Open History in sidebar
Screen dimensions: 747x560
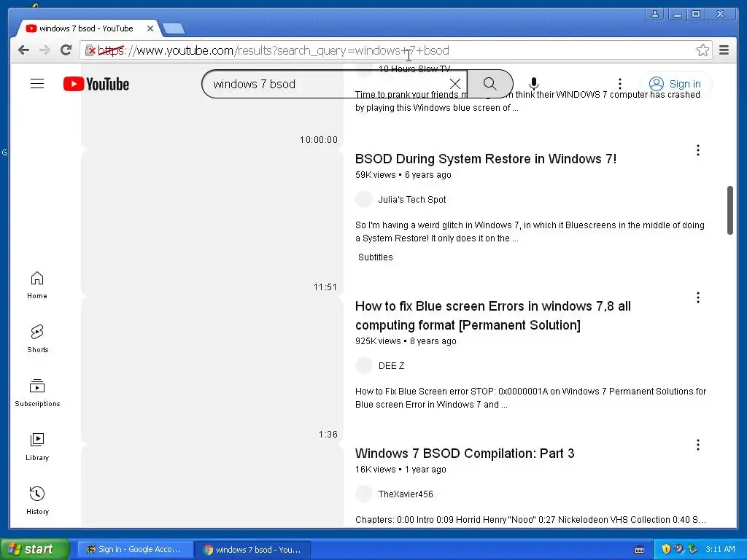pos(37,500)
